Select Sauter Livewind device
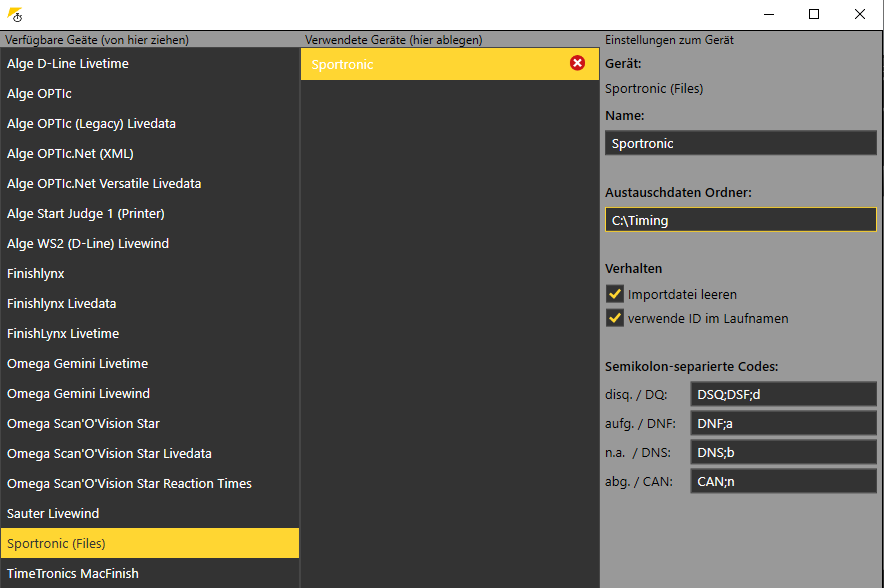Screen dimensions: 884x588 (150, 514)
